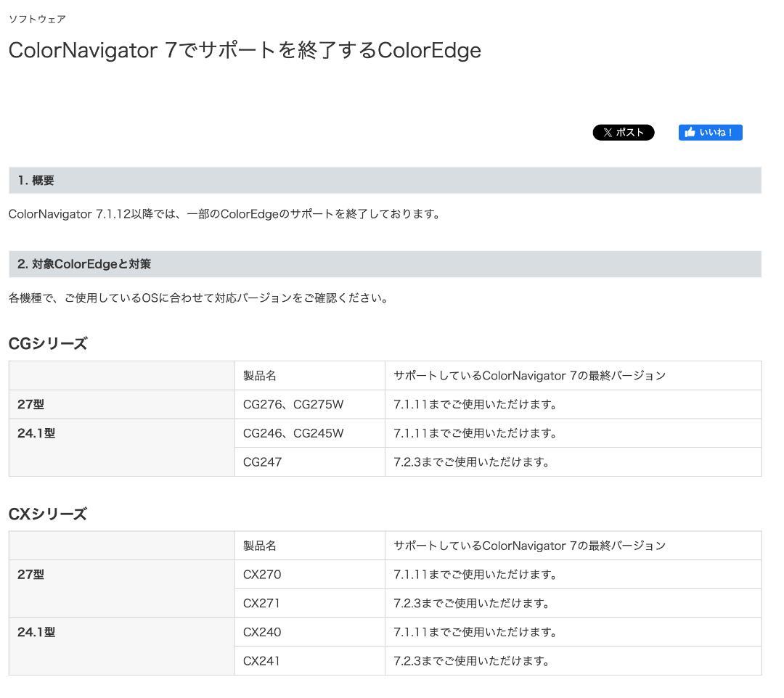Like the page using the blue いいね！ button
The width and height of the screenshot is (784, 698).
click(710, 132)
